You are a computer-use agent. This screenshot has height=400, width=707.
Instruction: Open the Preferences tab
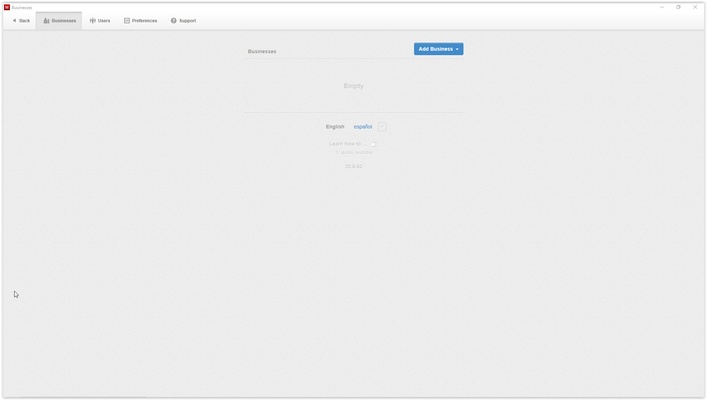point(140,21)
